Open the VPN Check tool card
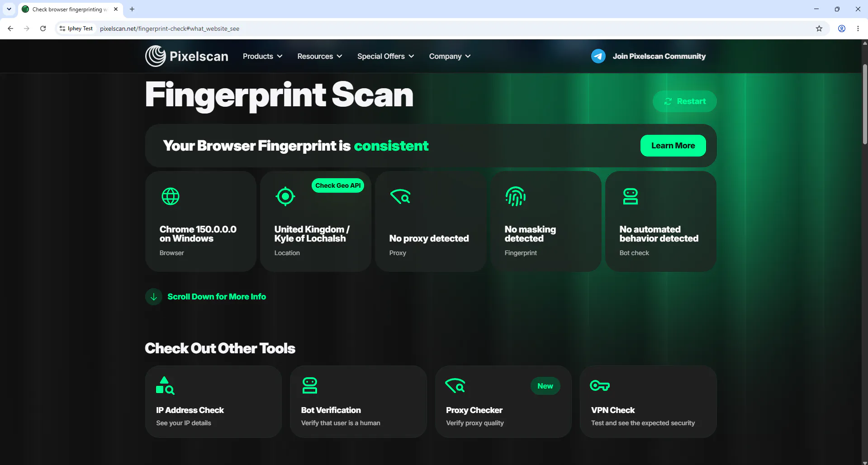 pos(648,402)
